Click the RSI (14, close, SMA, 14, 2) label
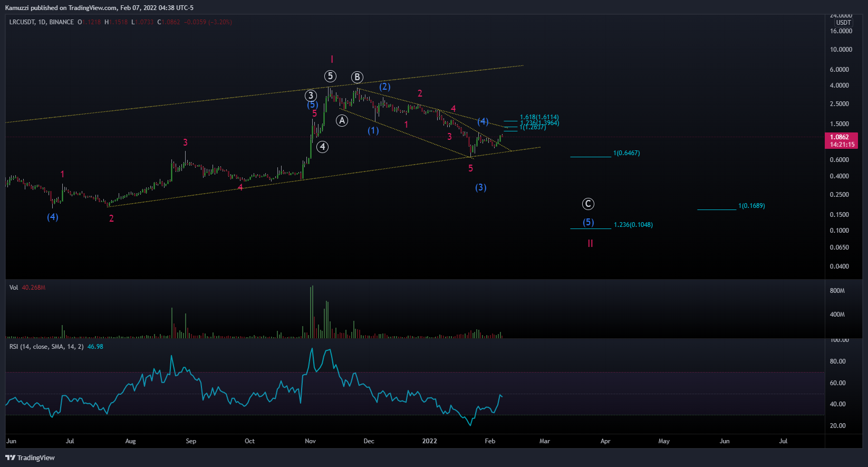Image resolution: width=868 pixels, height=467 pixels. click(x=46, y=347)
